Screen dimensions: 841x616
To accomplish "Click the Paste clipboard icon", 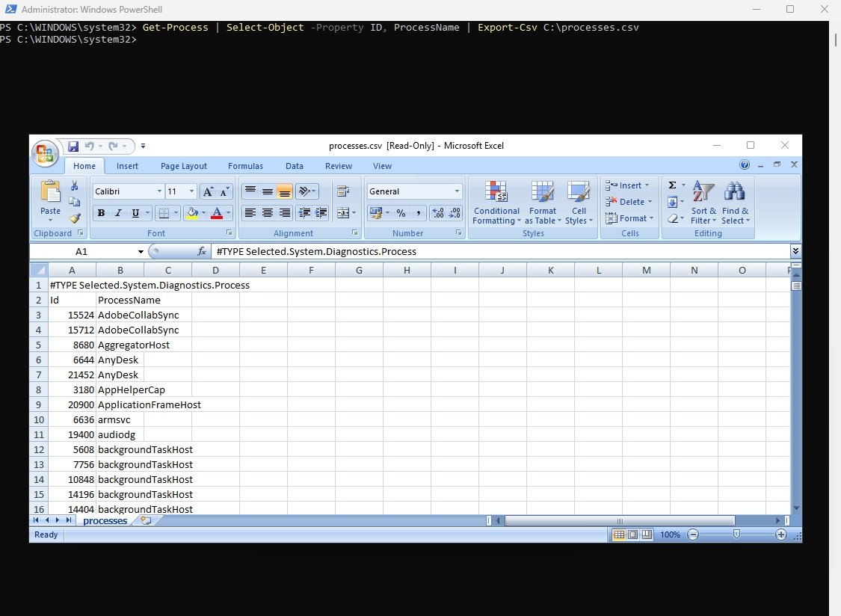I will point(50,191).
